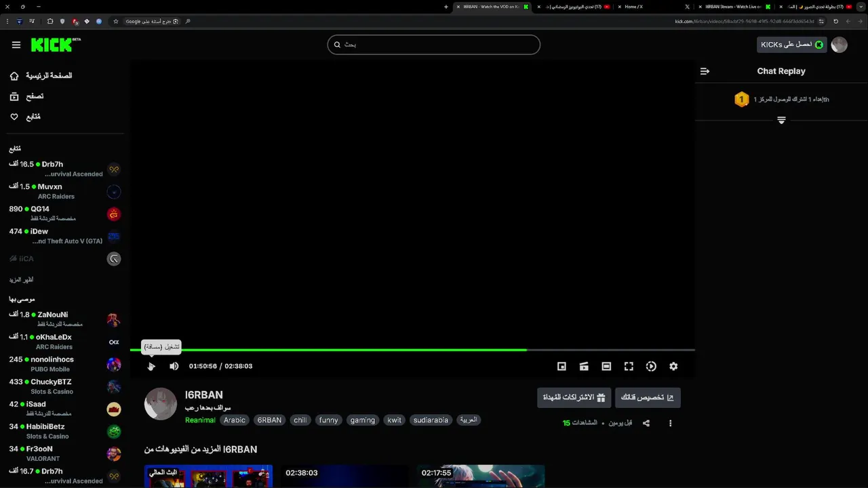
Task: Open the Following heart sidebar item
Action: [x=25, y=117]
